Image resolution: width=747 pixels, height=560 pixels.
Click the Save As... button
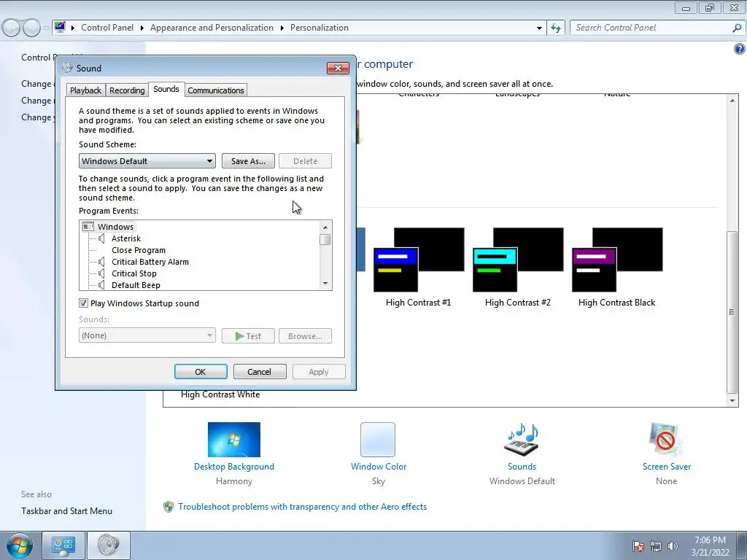(248, 161)
